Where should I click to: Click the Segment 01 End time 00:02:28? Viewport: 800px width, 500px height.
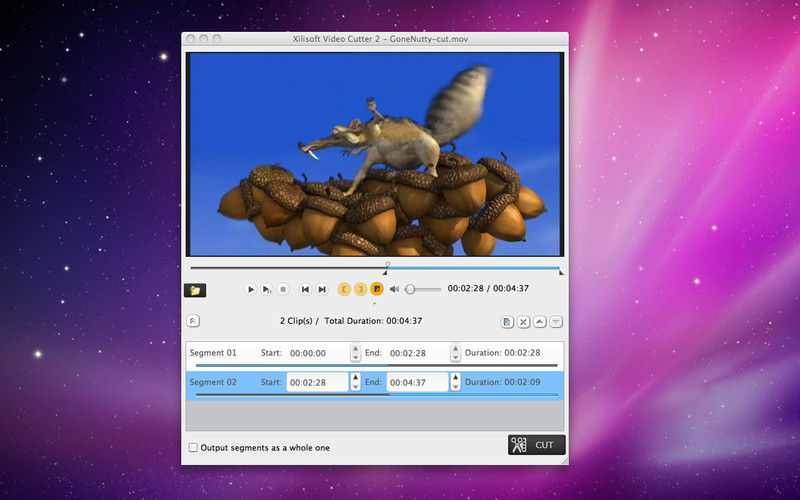point(408,353)
